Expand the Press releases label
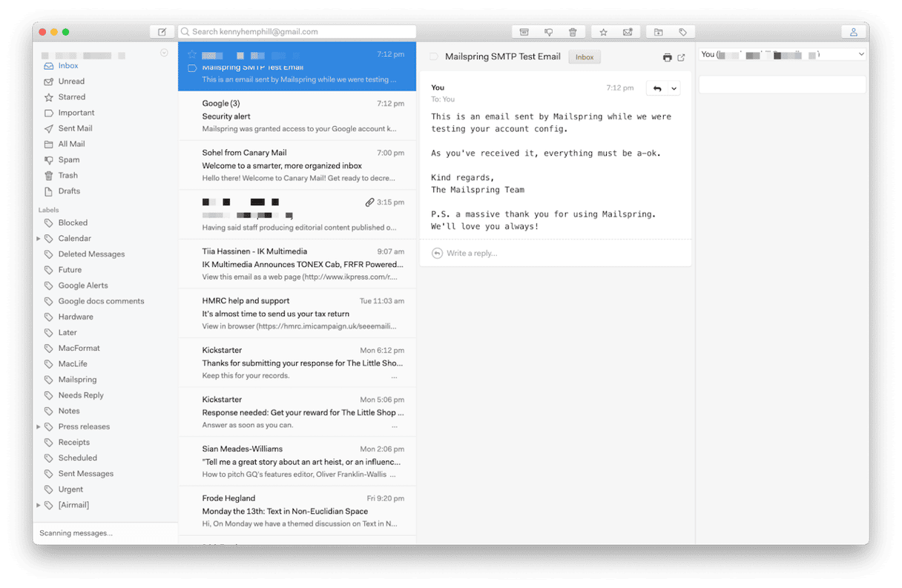This screenshot has height=588, width=902. (x=39, y=427)
